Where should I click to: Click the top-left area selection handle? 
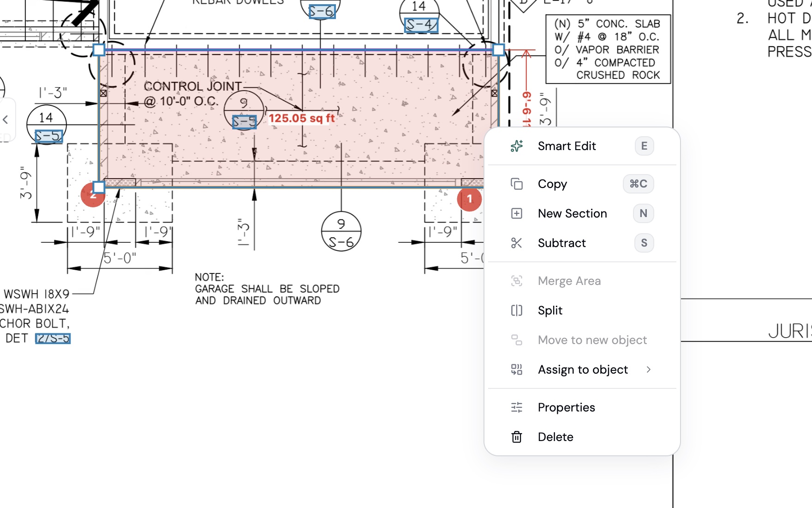99,50
